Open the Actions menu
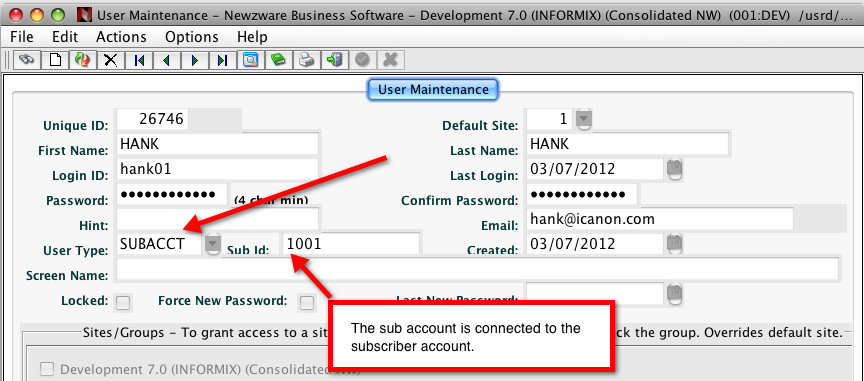 point(121,37)
